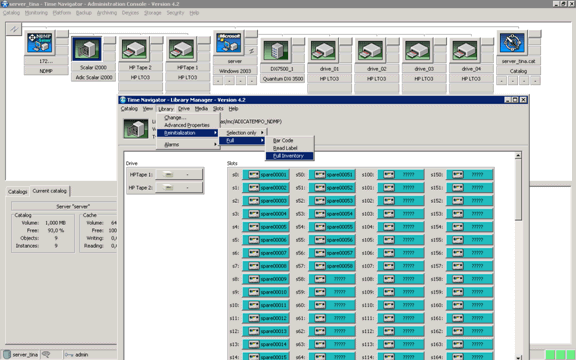Screen dimensions: 577x361
Task: Select the NDMP server icon
Action: [x=40, y=43]
